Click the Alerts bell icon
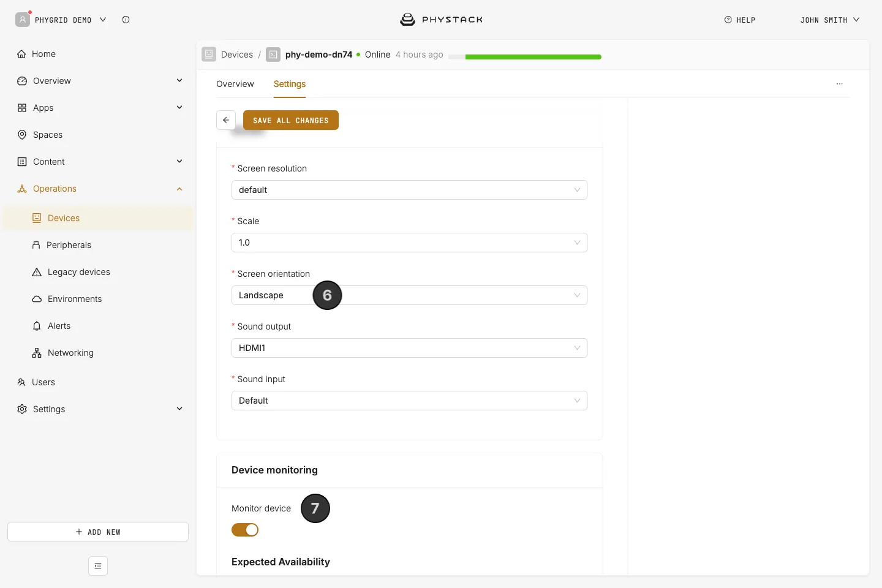This screenshot has height=588, width=882. click(x=37, y=326)
